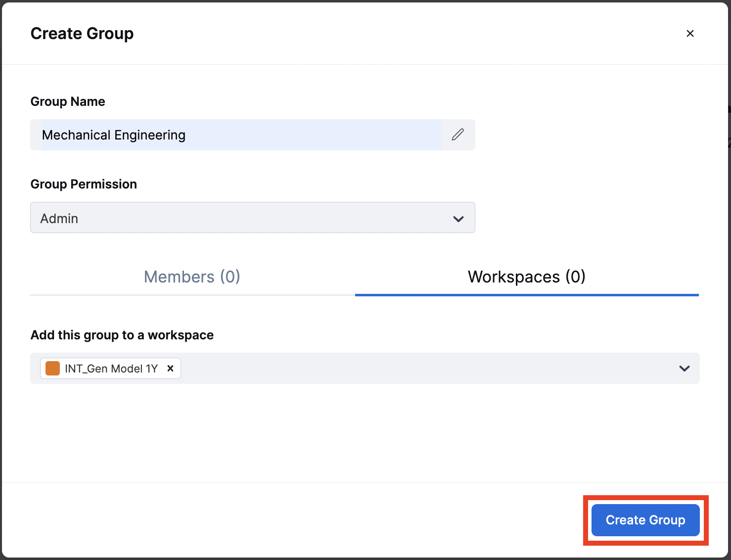Click the INT_Gen Model 1Y chip label
The width and height of the screenshot is (731, 560).
pyautogui.click(x=111, y=369)
